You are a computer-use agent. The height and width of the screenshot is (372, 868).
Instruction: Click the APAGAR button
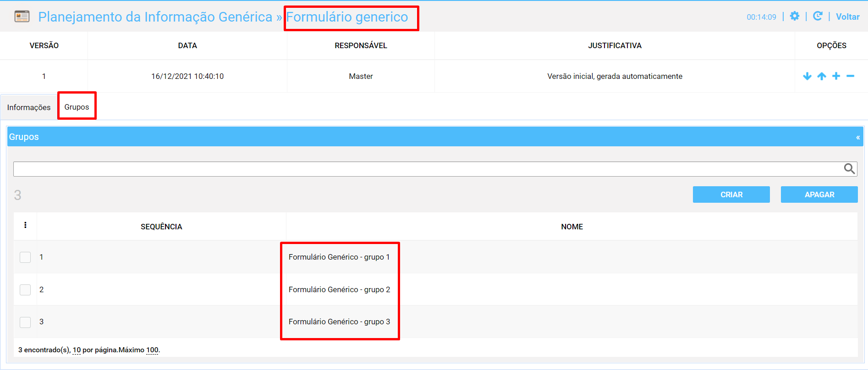click(819, 194)
